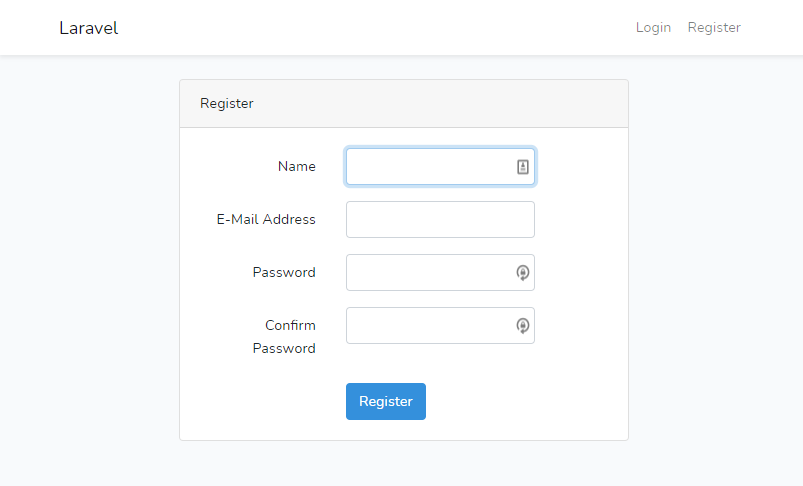Image resolution: width=803 pixels, height=486 pixels.
Task: Click the Confirm Password label text
Action: pos(284,337)
